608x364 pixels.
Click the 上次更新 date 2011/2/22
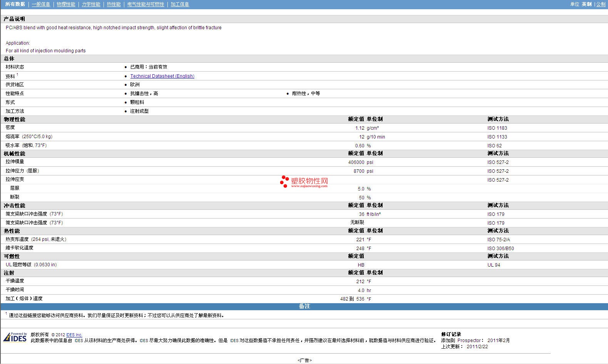pyautogui.click(x=477, y=347)
